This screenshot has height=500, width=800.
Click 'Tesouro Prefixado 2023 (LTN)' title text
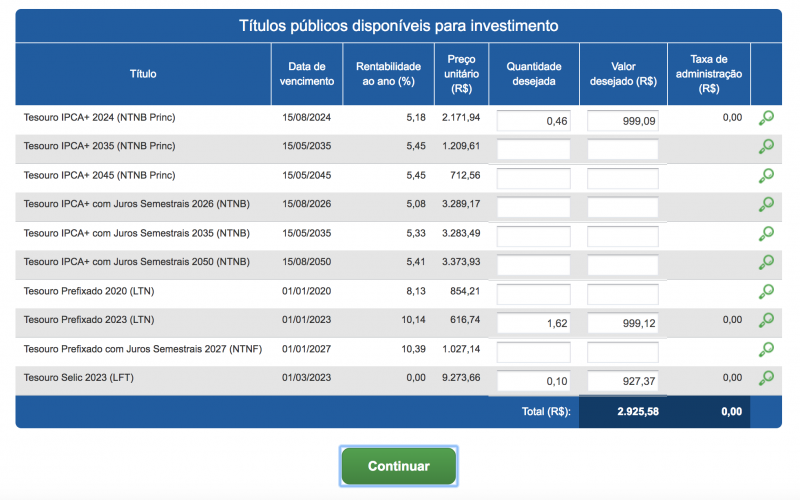89,319
